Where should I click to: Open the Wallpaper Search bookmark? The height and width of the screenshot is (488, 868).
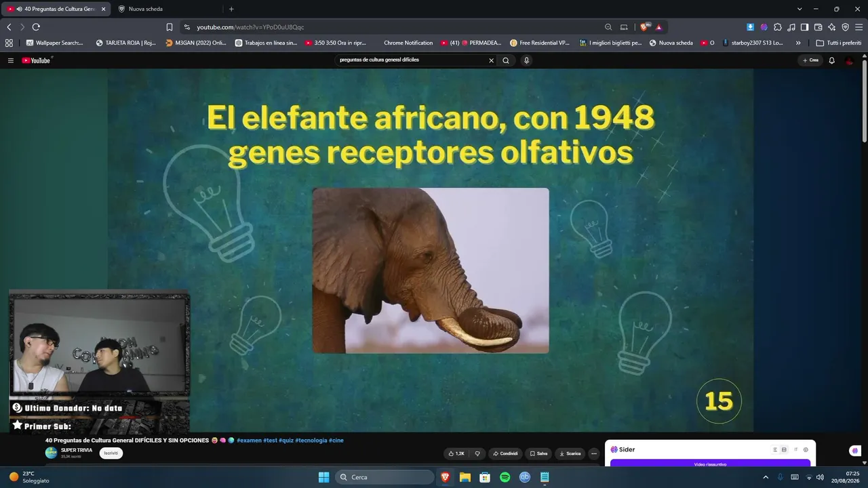tap(54, 43)
